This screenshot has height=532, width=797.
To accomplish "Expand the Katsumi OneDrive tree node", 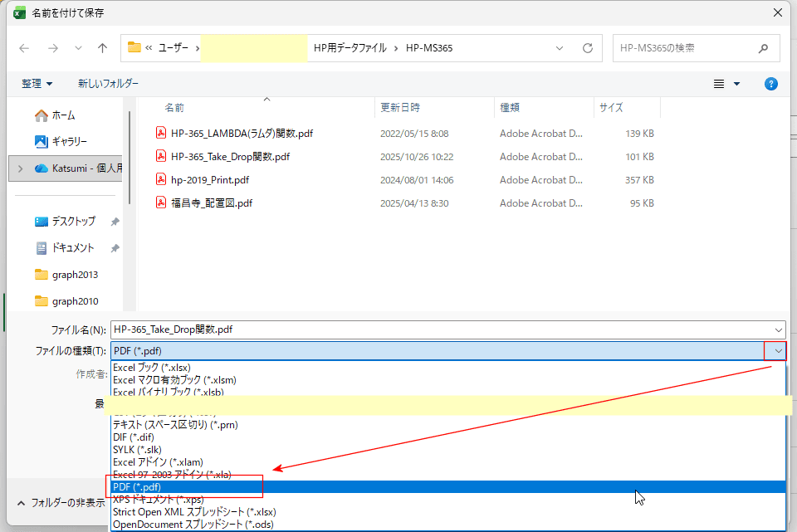I will coord(20,168).
